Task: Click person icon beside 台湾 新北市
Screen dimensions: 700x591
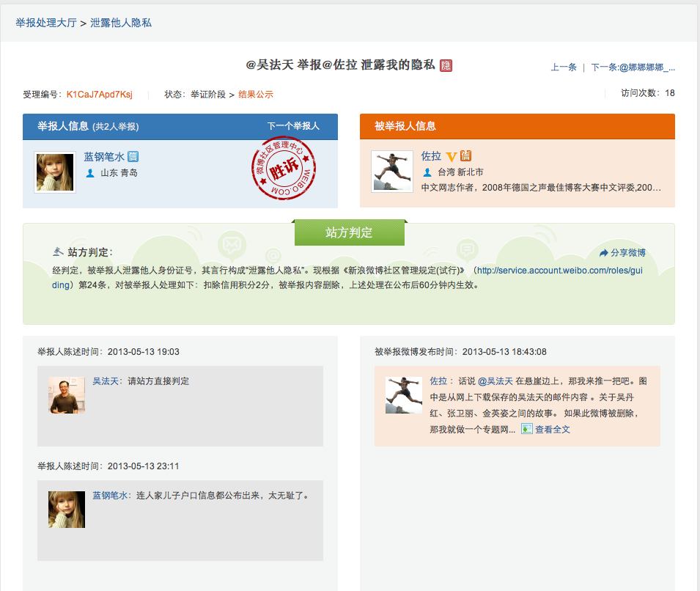Action: [427, 172]
